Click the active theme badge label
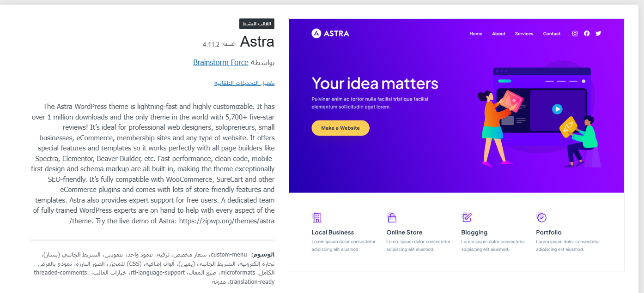644x293 pixels. (x=257, y=24)
